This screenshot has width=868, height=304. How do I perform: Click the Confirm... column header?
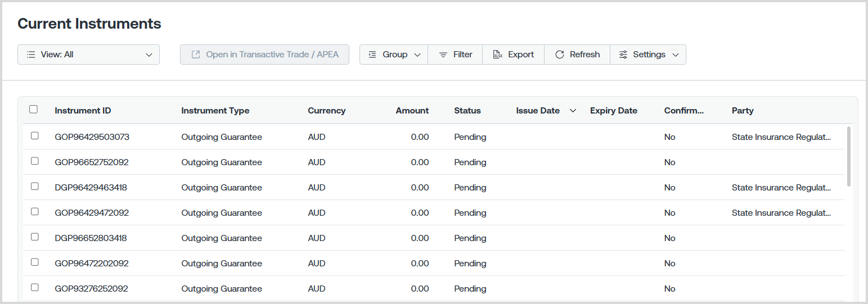(x=683, y=111)
